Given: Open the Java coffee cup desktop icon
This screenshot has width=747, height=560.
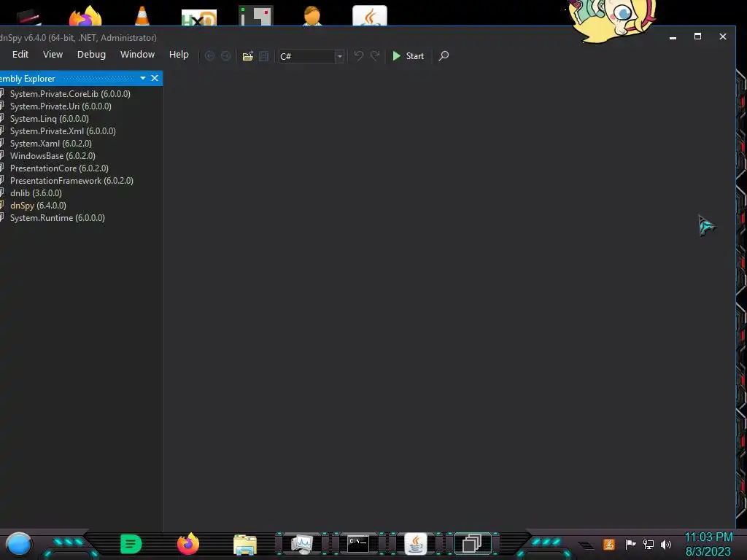Looking at the screenshot, I should point(370,15).
